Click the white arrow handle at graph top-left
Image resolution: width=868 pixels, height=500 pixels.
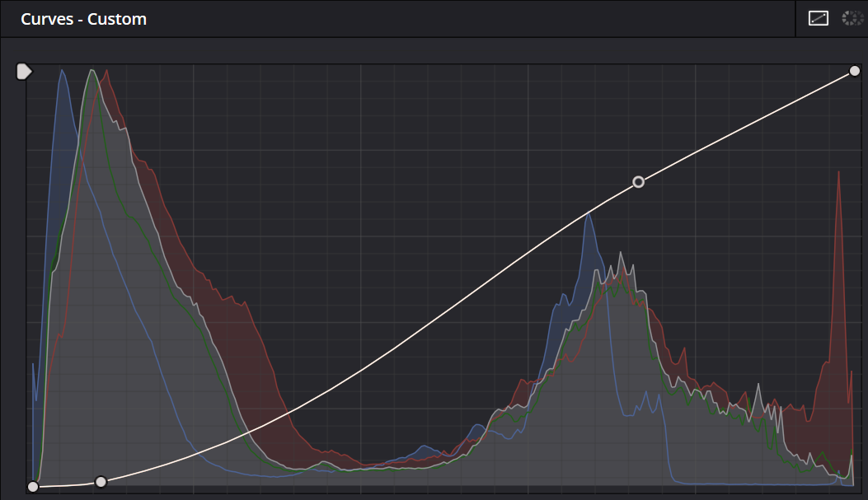click(x=24, y=72)
